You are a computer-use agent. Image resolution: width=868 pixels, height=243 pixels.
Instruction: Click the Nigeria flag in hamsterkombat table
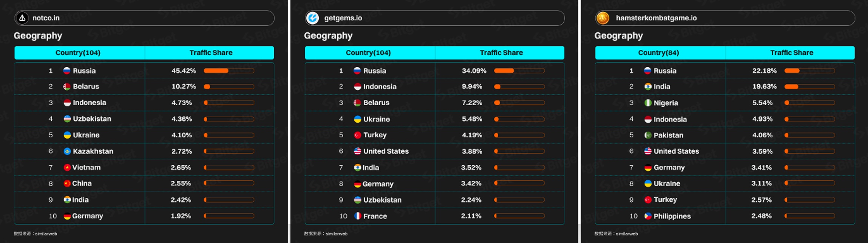point(648,103)
